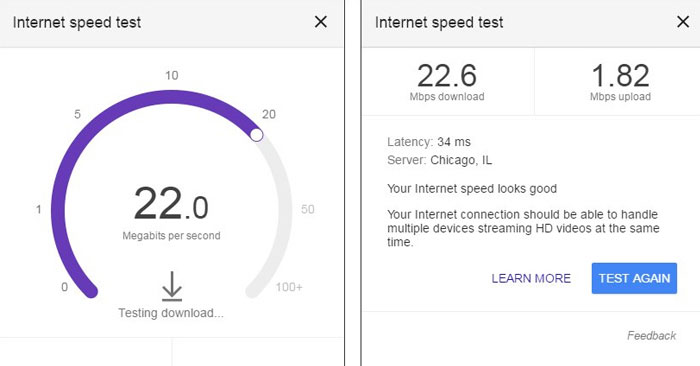Click the TEST AGAIN button
The image size is (700, 366).
point(634,278)
